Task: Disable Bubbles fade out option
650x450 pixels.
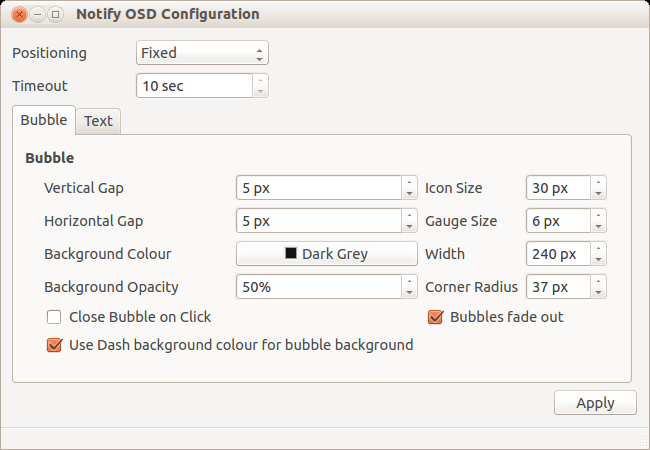Action: pyautogui.click(x=435, y=317)
